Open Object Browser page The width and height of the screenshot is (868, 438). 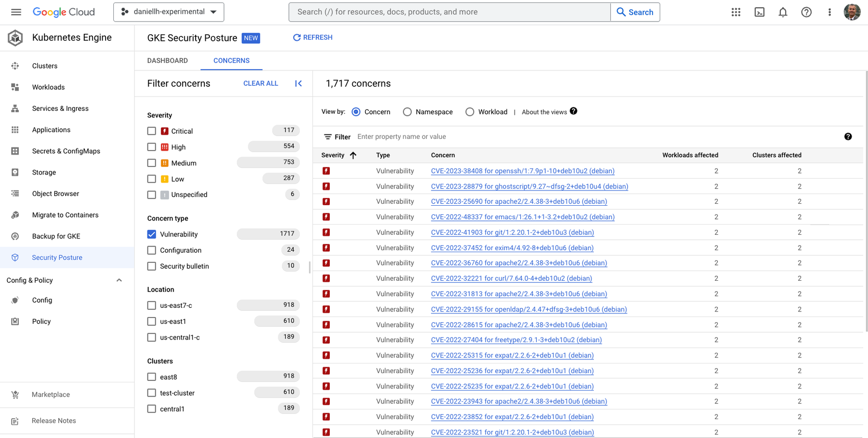tap(56, 193)
